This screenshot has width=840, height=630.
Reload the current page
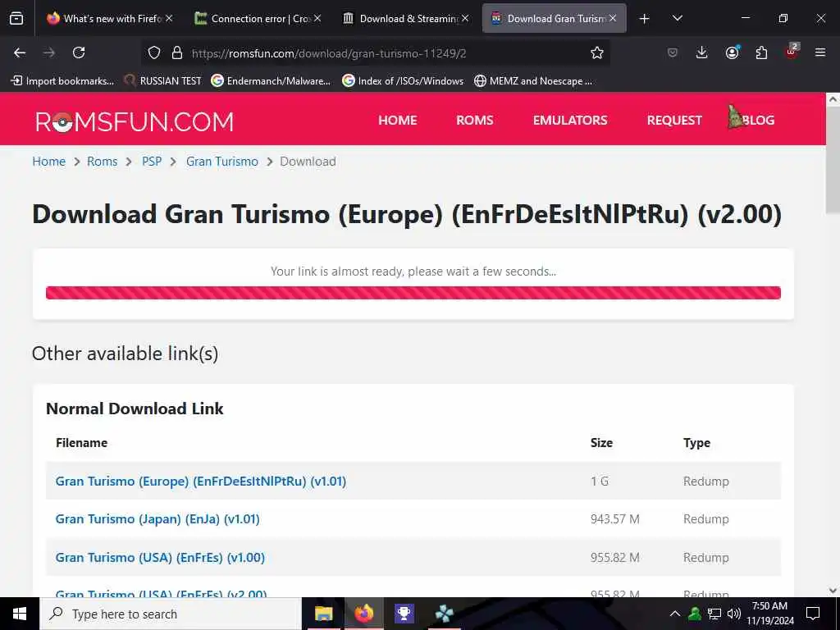pyautogui.click(x=79, y=52)
